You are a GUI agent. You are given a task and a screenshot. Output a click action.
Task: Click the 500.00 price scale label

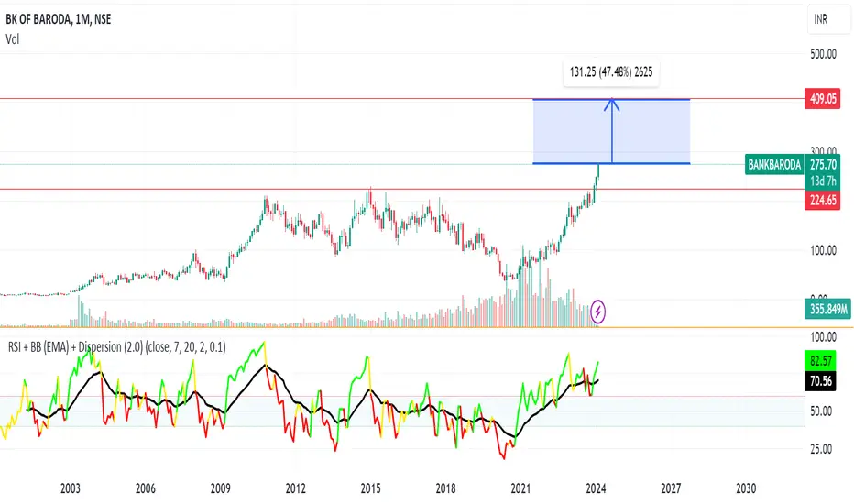pos(823,54)
